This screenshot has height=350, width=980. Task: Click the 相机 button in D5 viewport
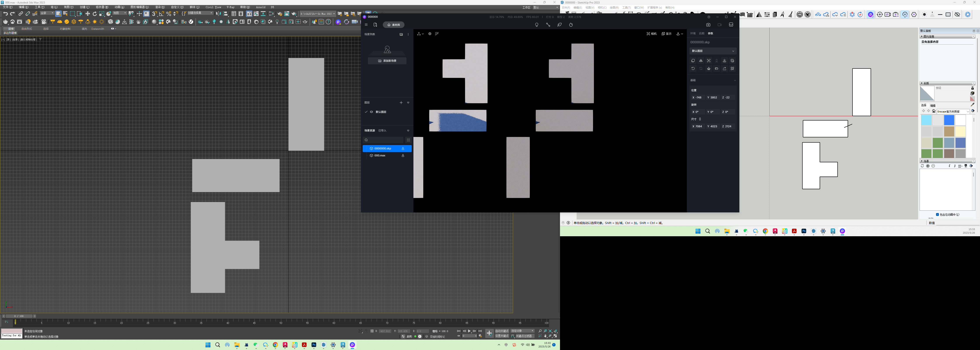(x=652, y=34)
